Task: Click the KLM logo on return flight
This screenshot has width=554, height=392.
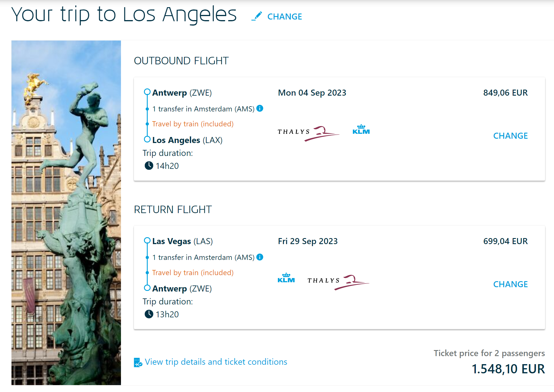Action: click(x=286, y=278)
